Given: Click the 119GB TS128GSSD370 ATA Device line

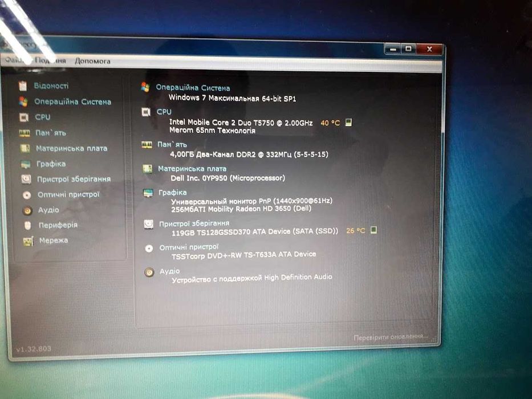Looking at the screenshot, I should [255, 232].
